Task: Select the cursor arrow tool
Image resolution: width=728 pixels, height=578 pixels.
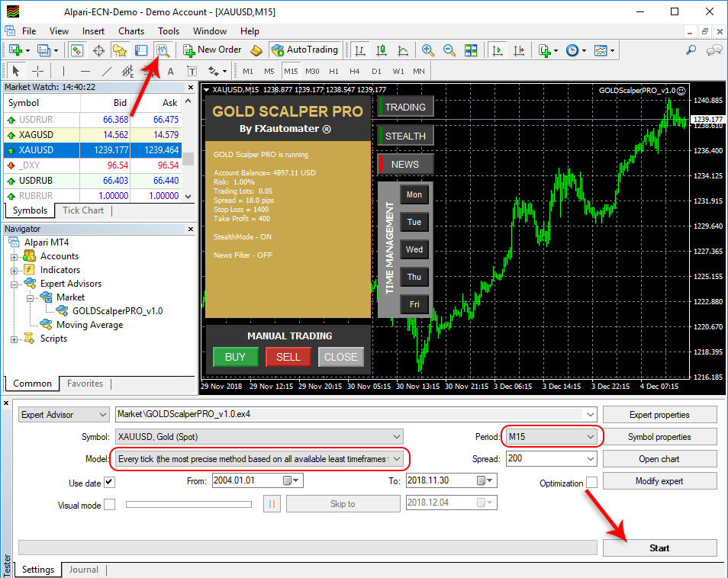Action: click(x=16, y=71)
